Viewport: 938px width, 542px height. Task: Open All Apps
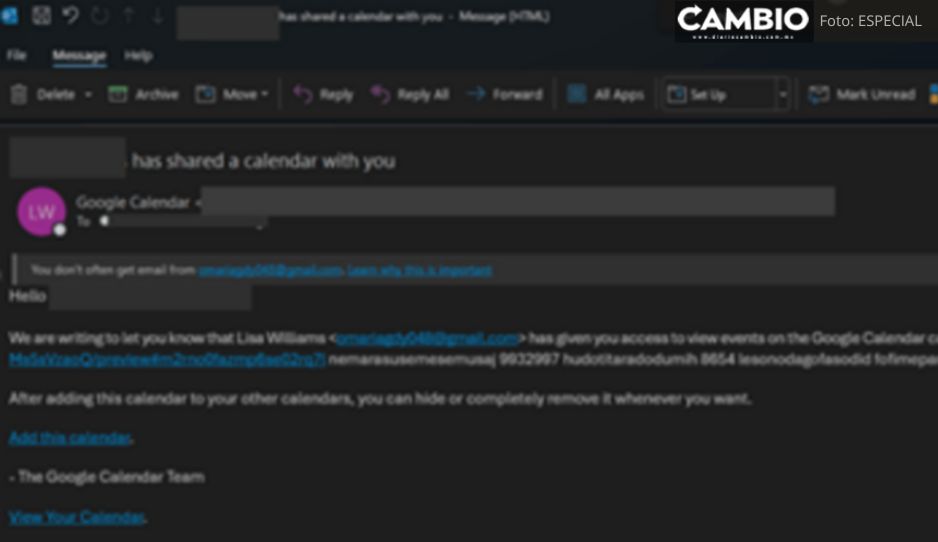coord(605,95)
